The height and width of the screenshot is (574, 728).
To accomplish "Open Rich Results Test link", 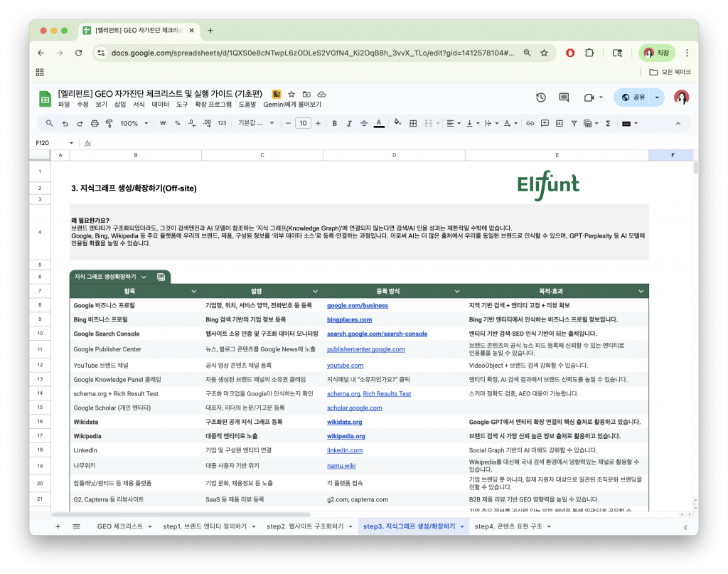I will (x=387, y=394).
